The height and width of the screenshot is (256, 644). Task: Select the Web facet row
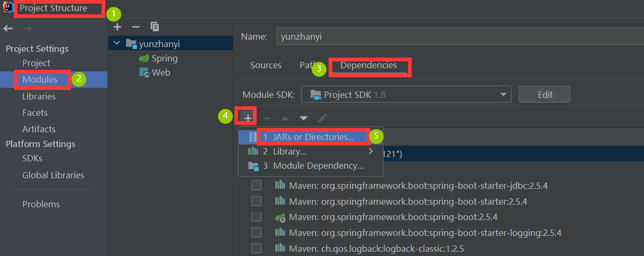[170, 73]
